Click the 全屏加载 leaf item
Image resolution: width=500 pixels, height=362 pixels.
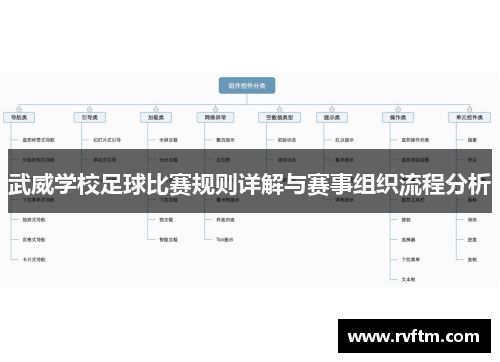(x=168, y=140)
